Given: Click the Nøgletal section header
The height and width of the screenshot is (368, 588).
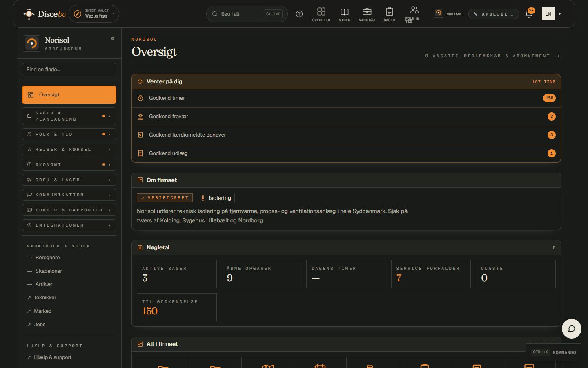Looking at the screenshot, I should pos(346,248).
